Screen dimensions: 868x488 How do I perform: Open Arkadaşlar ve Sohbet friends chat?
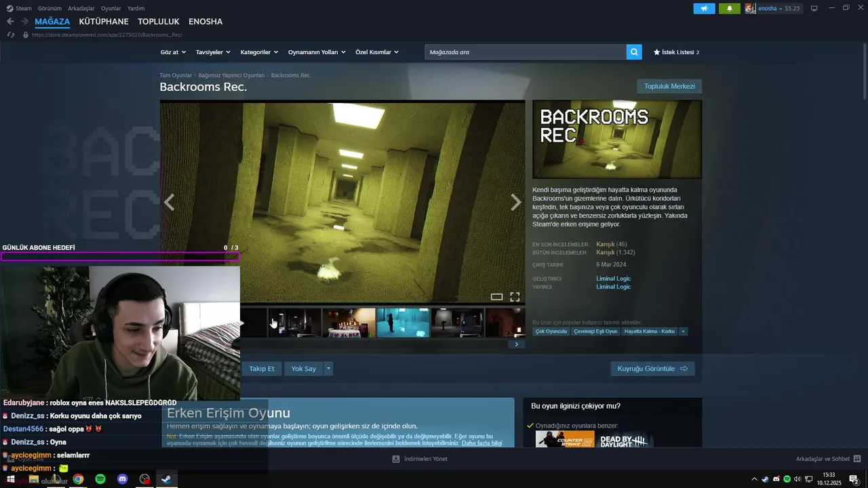[x=828, y=459]
